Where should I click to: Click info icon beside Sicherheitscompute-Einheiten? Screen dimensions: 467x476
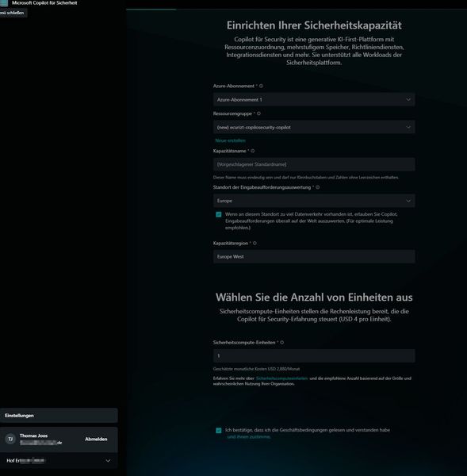point(282,343)
